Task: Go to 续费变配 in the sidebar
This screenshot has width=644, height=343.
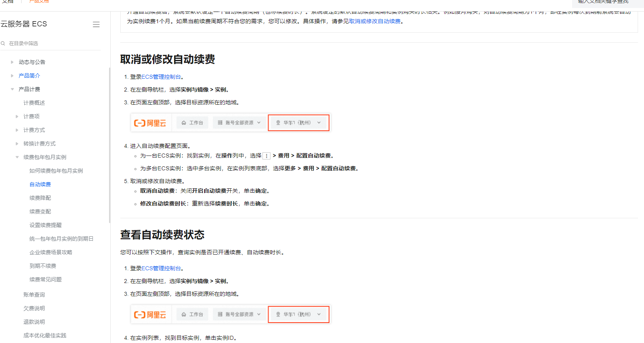Action: pos(40,211)
